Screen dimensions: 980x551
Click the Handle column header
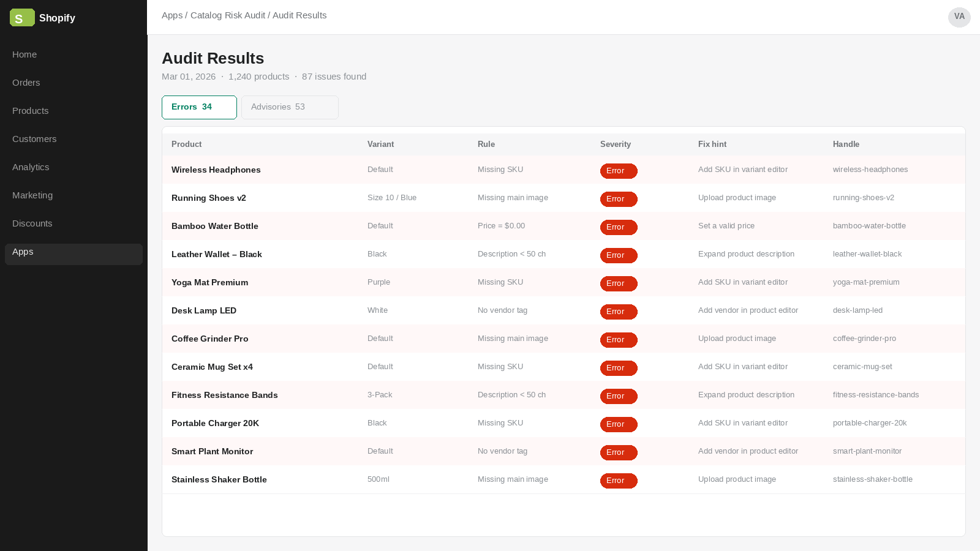[x=846, y=144]
